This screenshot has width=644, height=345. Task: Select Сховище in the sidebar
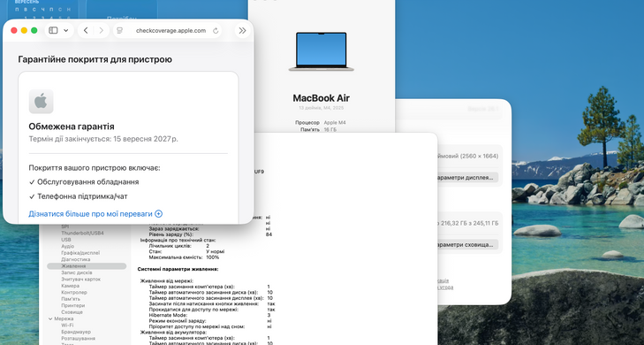[72, 312]
